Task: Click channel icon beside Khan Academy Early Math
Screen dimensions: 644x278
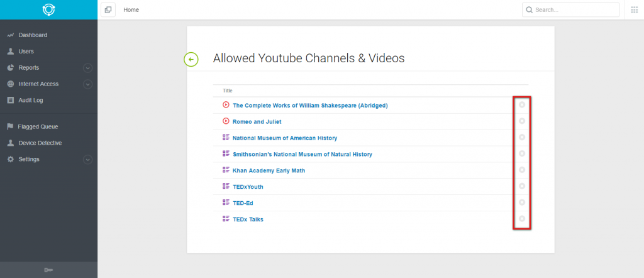Action: point(226,170)
